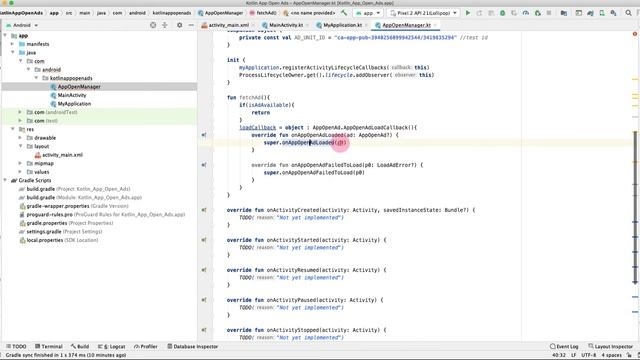640x360 pixels.
Task: Select MyApplication in the project tree
Action: [x=74, y=104]
